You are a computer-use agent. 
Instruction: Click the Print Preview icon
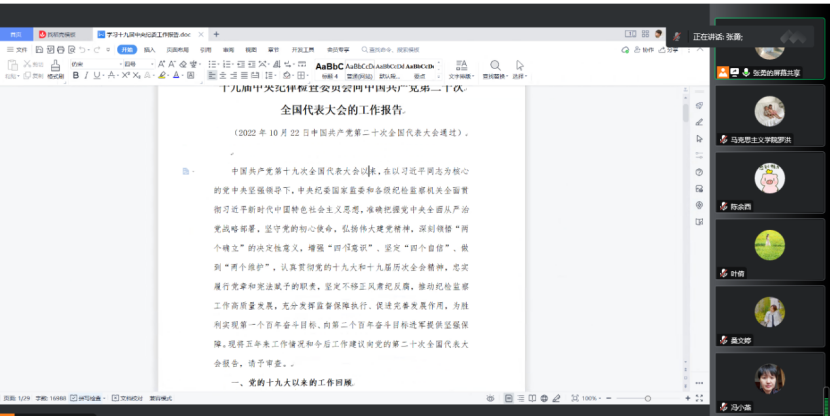coord(71,50)
